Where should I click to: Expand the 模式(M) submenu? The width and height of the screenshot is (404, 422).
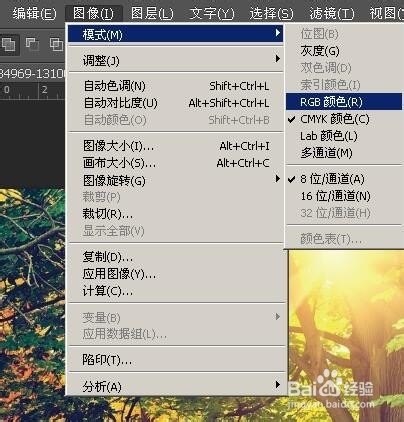175,34
